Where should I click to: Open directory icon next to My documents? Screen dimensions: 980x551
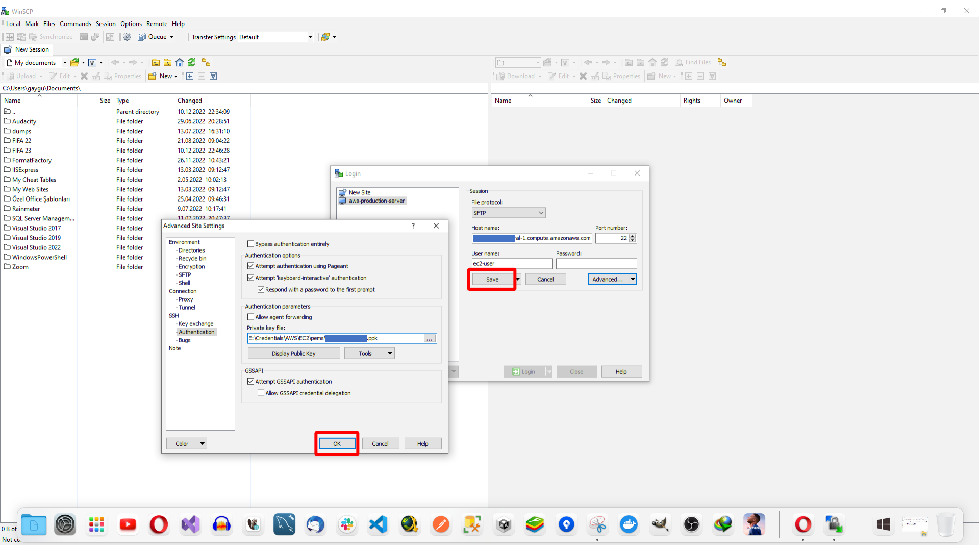(74, 62)
